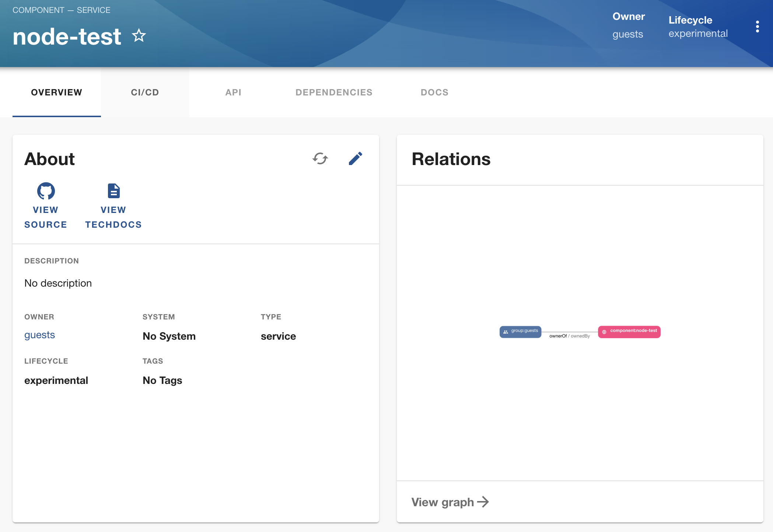Select the No System field

pyautogui.click(x=169, y=336)
